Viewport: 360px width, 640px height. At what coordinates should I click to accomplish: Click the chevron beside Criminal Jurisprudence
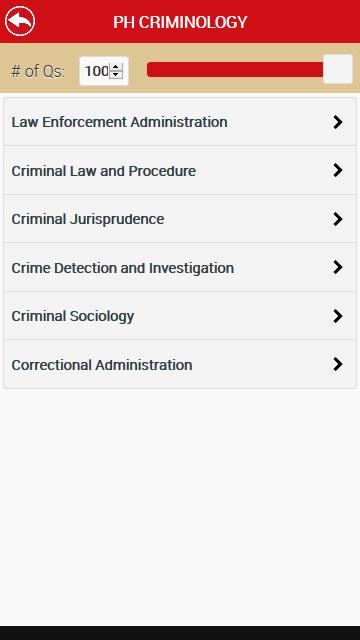click(x=338, y=219)
